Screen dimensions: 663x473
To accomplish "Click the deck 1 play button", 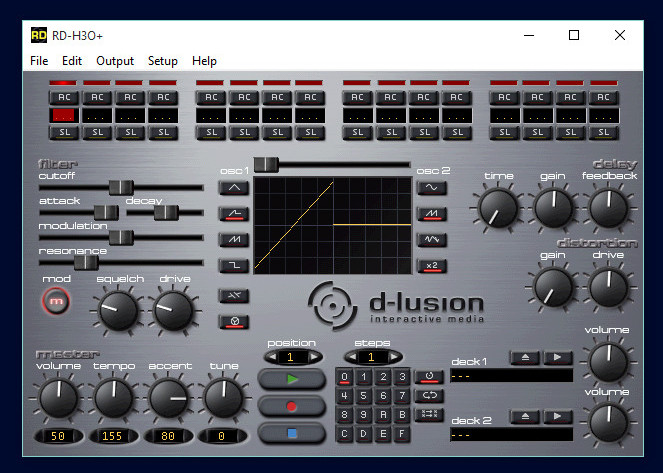I will point(558,358).
